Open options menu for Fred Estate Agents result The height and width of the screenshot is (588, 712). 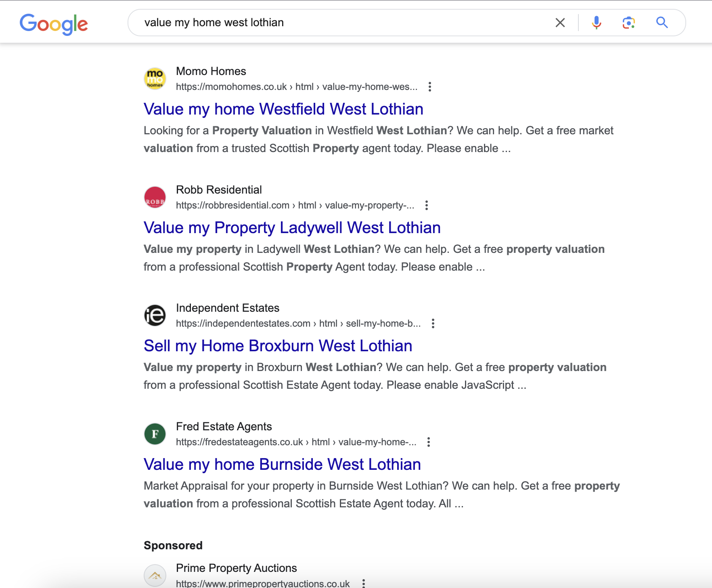pos(429,442)
